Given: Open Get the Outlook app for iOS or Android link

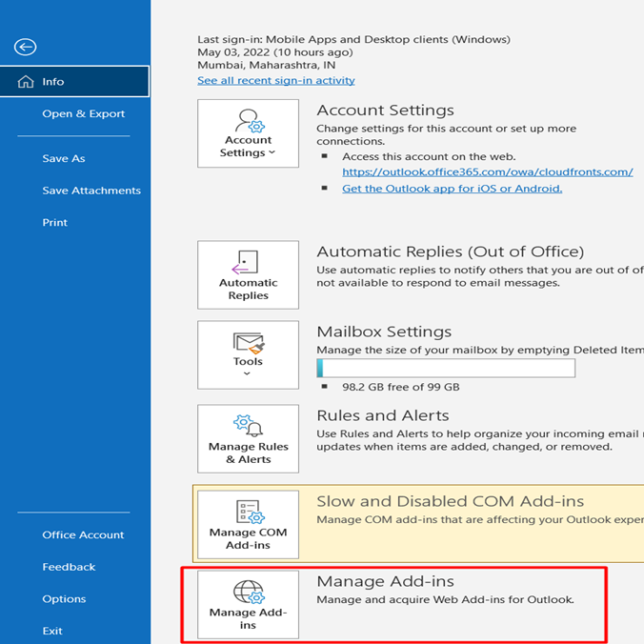Looking at the screenshot, I should [453, 189].
